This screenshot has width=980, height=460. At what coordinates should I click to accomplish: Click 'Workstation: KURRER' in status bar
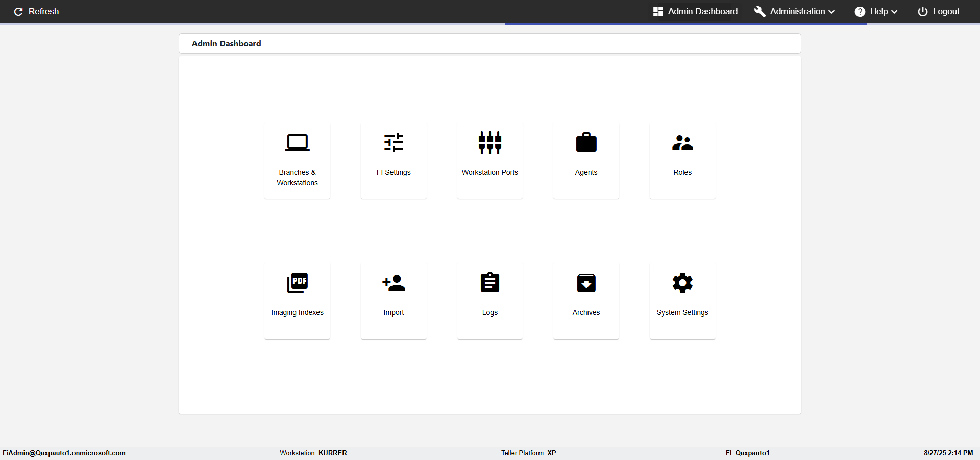313,453
